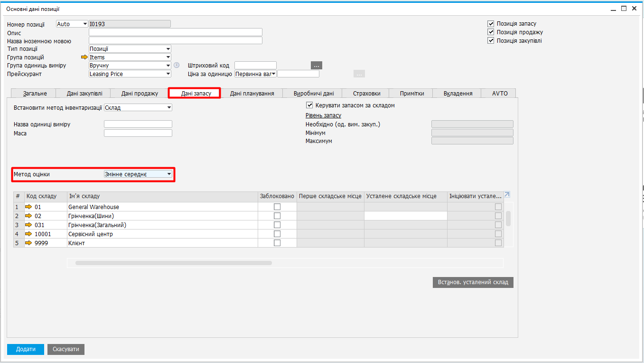The width and height of the screenshot is (644, 363).
Task: Open the Виробничі дані tab
Action: point(314,94)
